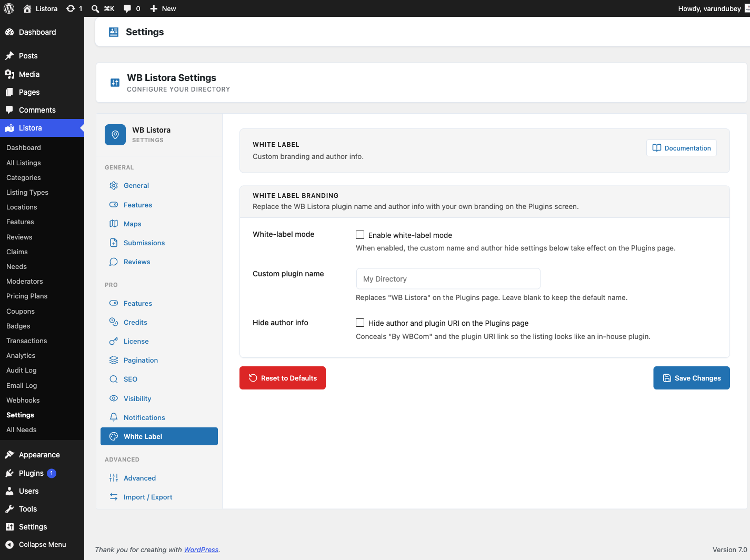Follow the WordPress footer link

pyautogui.click(x=201, y=549)
